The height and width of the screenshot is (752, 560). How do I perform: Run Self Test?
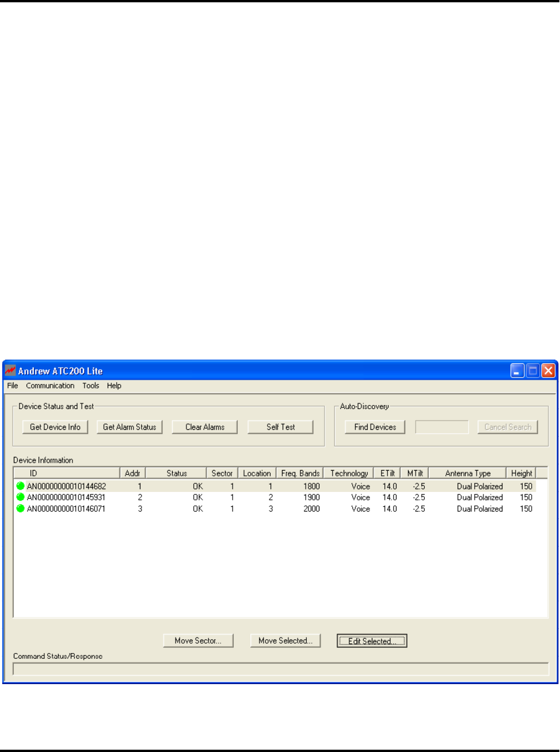click(280, 427)
